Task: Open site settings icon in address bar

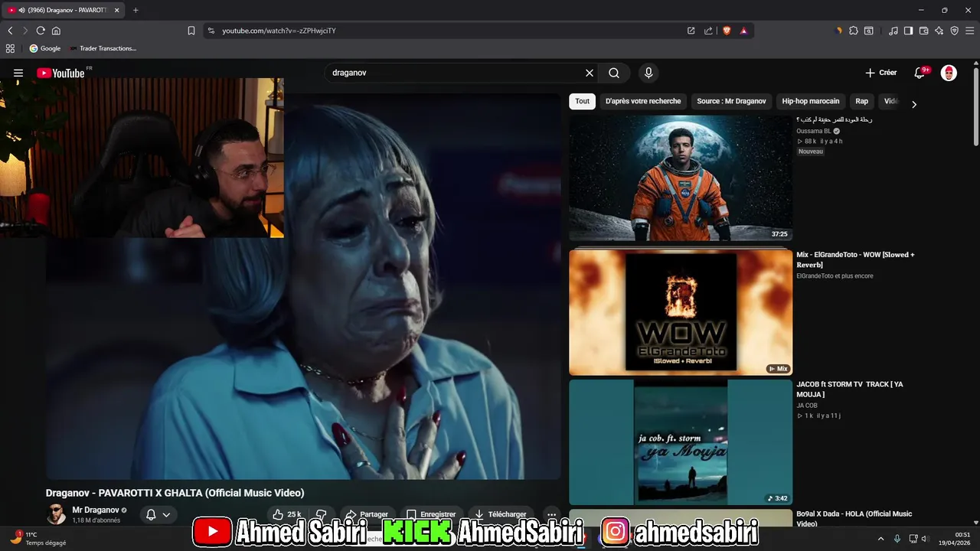Action: pos(211,31)
